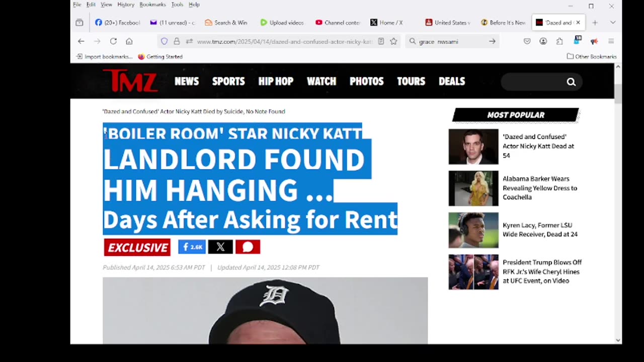This screenshot has width=644, height=362.
Task: Open the History menu
Action: [126, 5]
